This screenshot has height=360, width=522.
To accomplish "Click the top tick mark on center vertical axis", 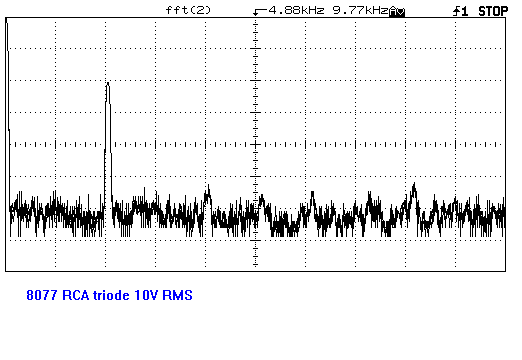I will pyautogui.click(x=256, y=23).
